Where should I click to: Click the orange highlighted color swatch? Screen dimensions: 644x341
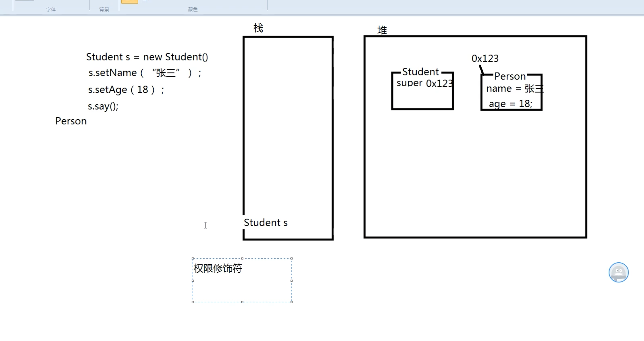(130, 1)
